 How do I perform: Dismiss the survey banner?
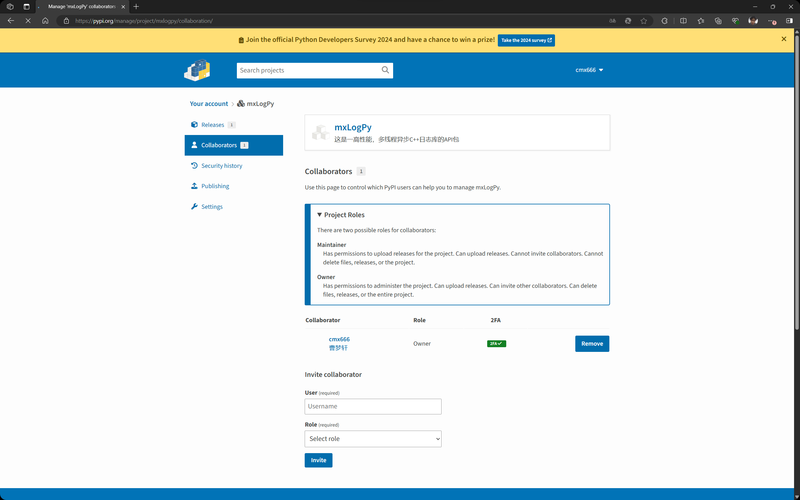point(784,39)
